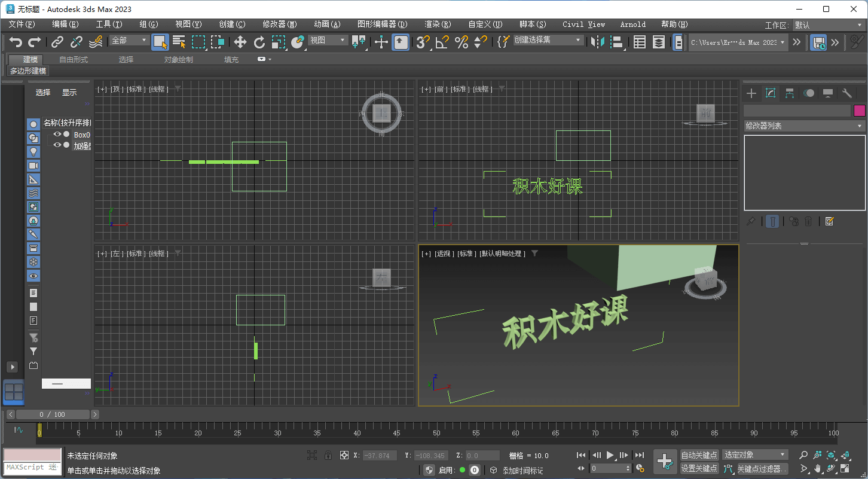Screen dimensions: 868x479
Task: Open the selection filter 全部 dropdown
Action: coord(129,40)
